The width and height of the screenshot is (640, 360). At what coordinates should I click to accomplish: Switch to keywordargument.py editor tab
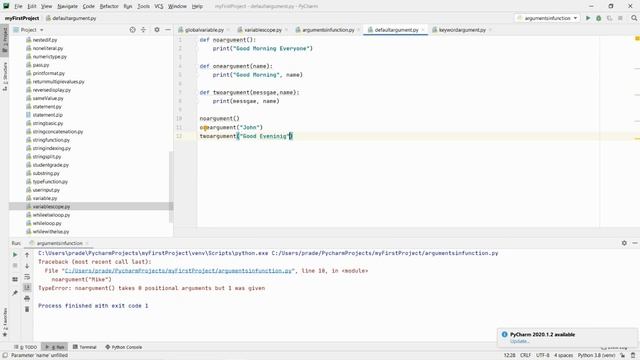462,30
